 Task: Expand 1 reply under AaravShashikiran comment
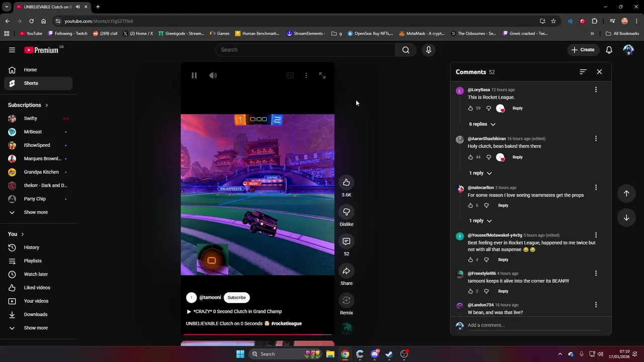480,173
